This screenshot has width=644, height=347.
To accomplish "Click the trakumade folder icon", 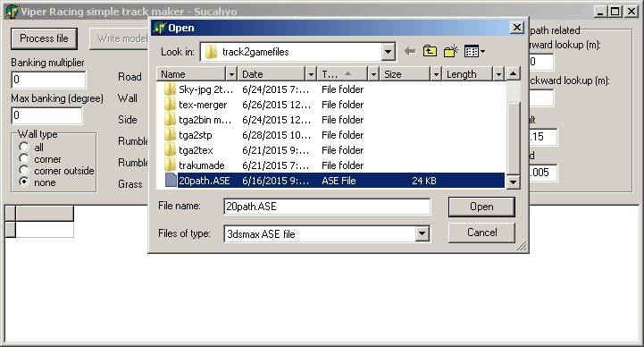I will click(170, 165).
